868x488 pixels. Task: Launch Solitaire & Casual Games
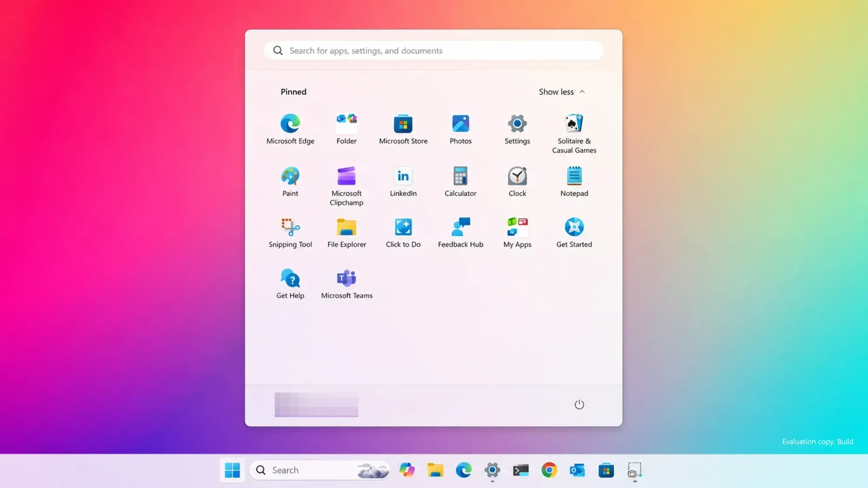tap(574, 134)
